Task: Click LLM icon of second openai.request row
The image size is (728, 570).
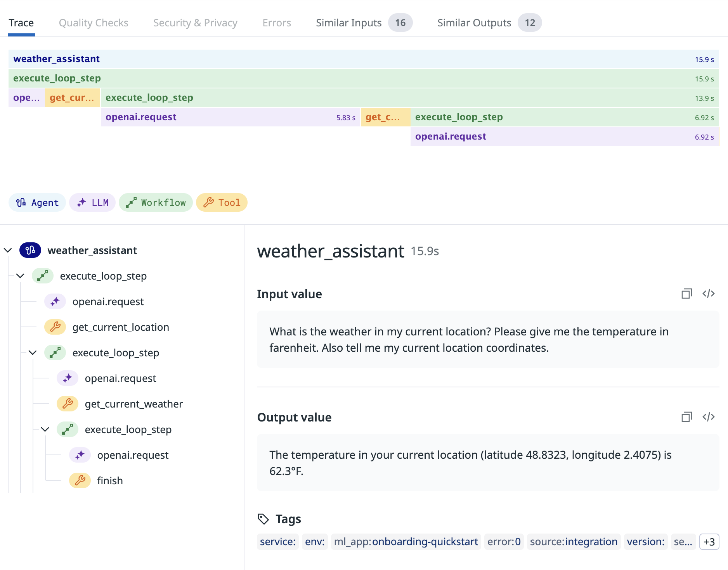Action: point(68,378)
